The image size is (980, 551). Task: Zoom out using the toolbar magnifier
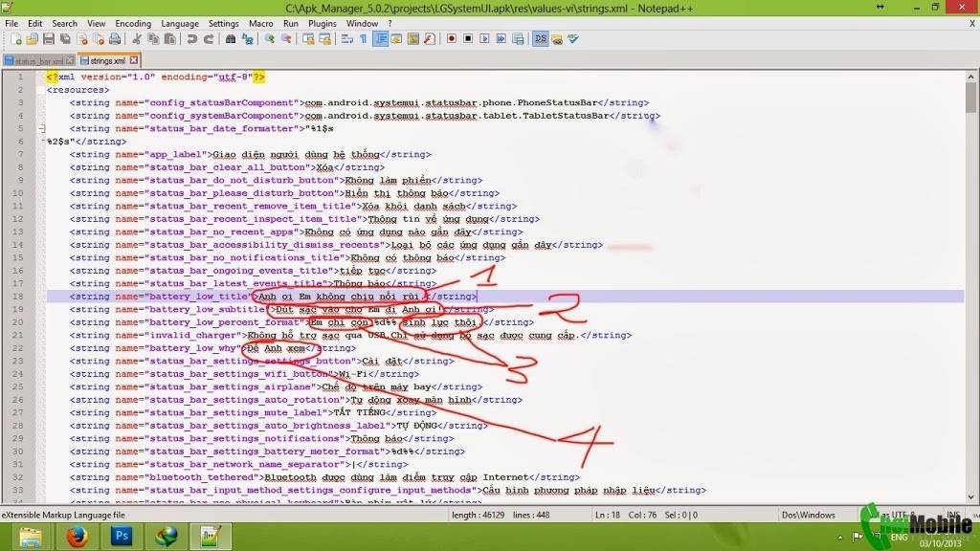pos(286,39)
